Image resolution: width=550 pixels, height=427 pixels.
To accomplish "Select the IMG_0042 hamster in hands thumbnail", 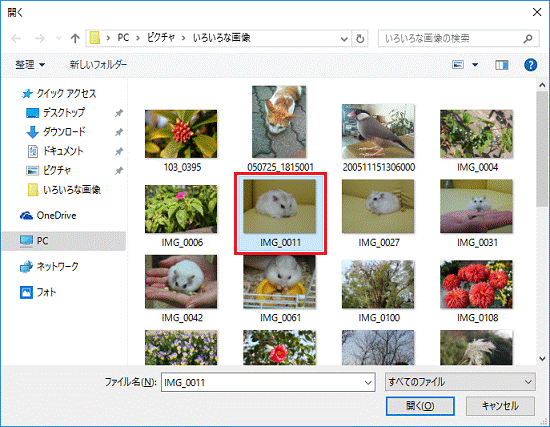I will [x=181, y=282].
